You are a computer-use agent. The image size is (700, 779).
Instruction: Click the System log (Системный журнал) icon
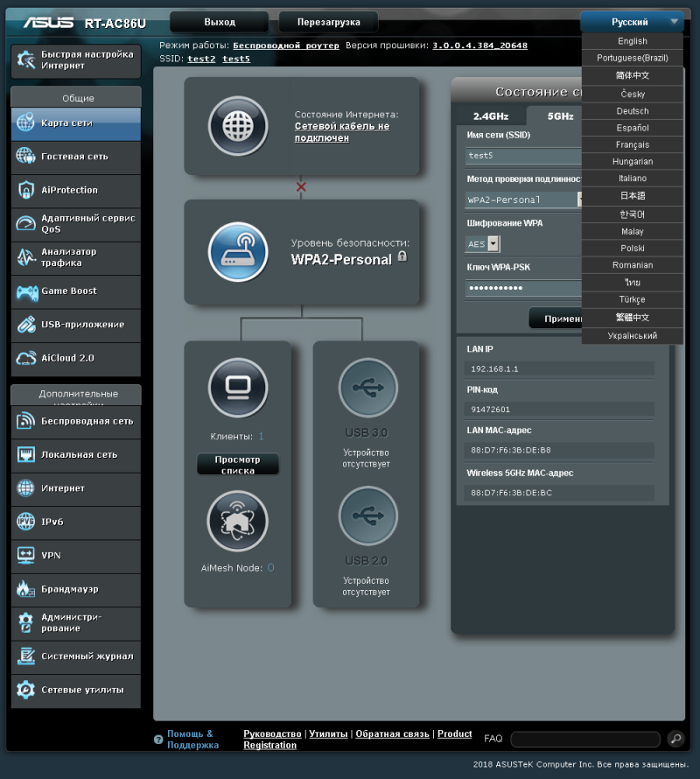coord(26,656)
